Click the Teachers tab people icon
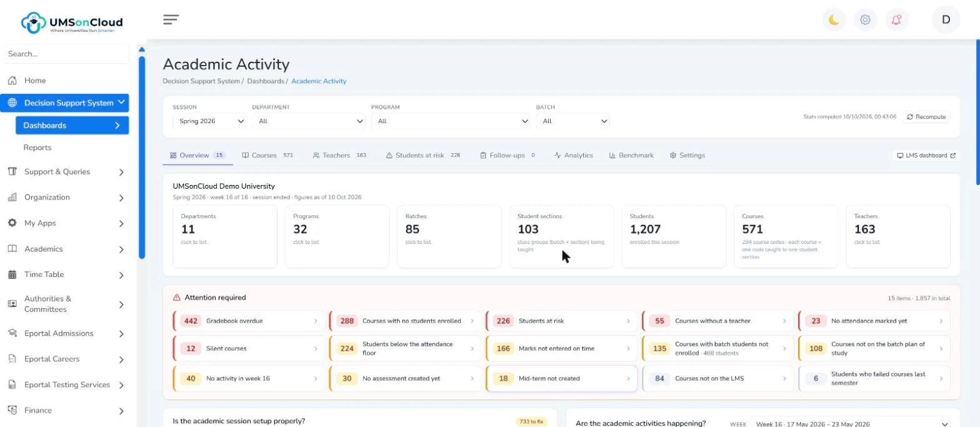This screenshot has height=427, width=980. click(x=316, y=156)
